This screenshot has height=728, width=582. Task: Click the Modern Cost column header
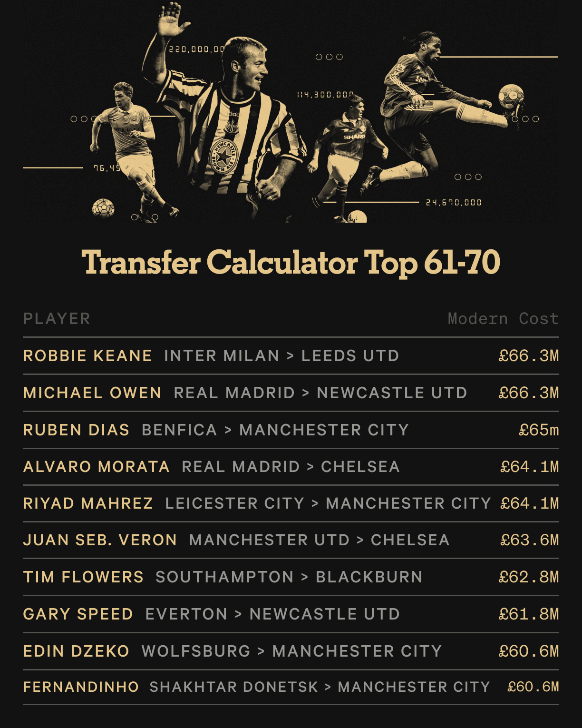[503, 319]
